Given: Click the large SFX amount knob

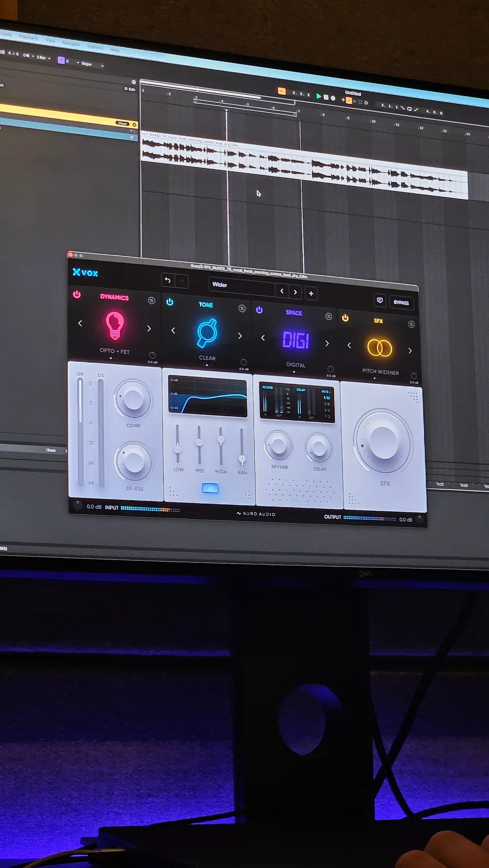Looking at the screenshot, I should tap(383, 441).
